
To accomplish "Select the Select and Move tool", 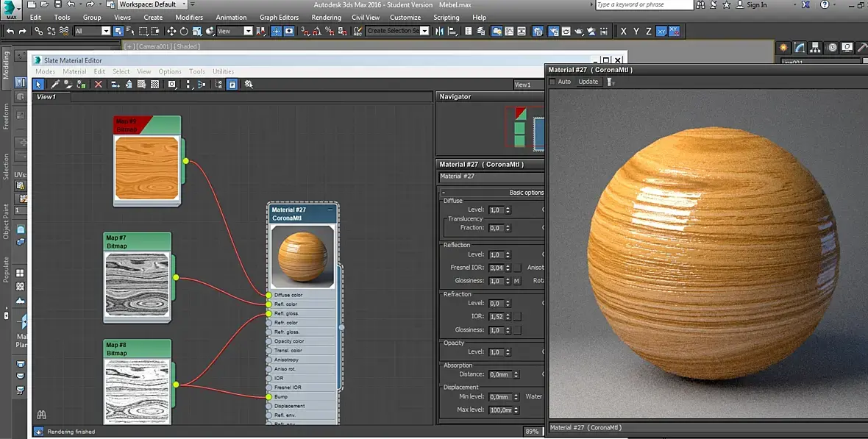I will pos(171,32).
